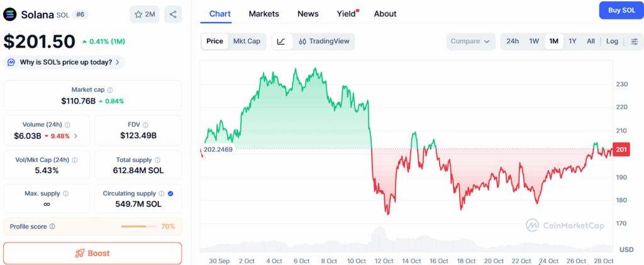
Task: Click the Profile score info icon
Action: click(x=52, y=227)
